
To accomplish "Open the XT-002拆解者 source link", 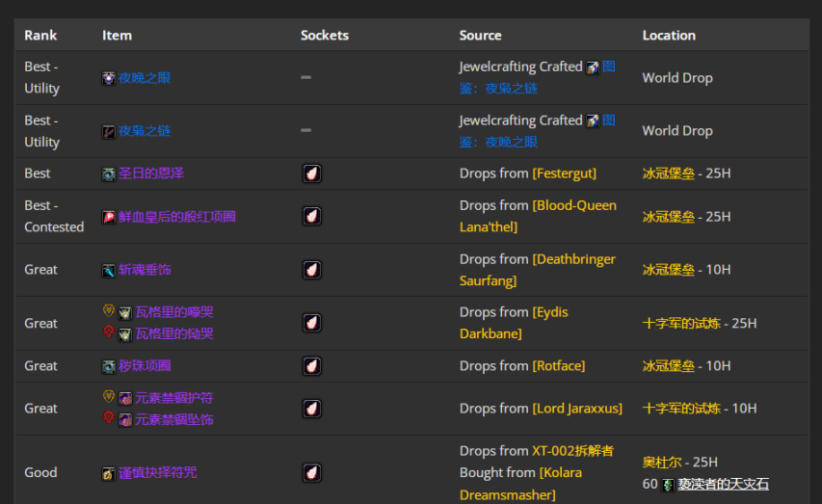I will click(x=572, y=451).
